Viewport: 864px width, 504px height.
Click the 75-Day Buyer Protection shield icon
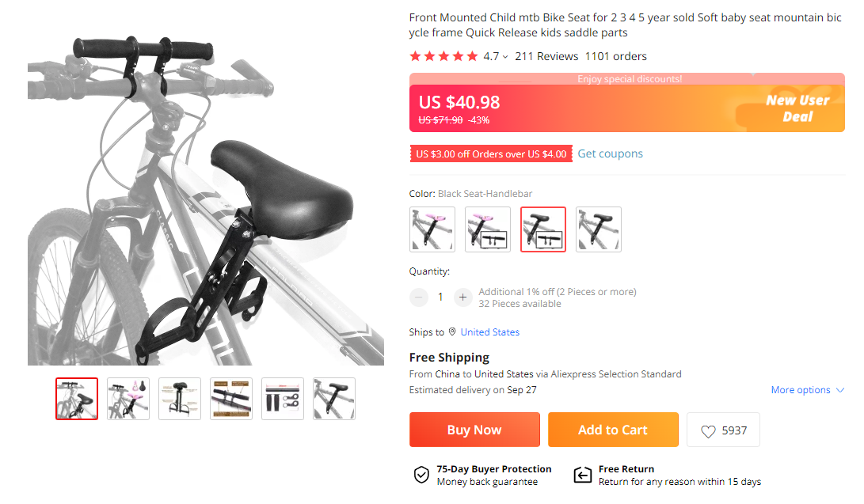(x=421, y=475)
